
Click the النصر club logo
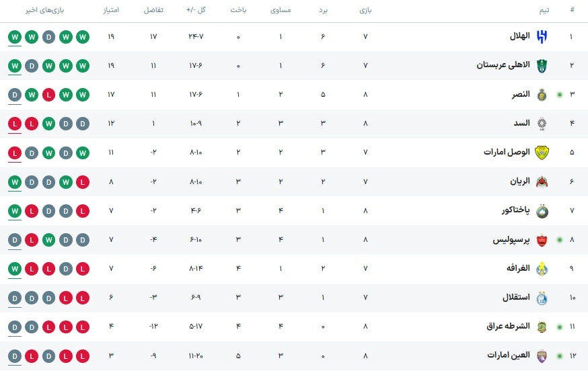pos(542,95)
